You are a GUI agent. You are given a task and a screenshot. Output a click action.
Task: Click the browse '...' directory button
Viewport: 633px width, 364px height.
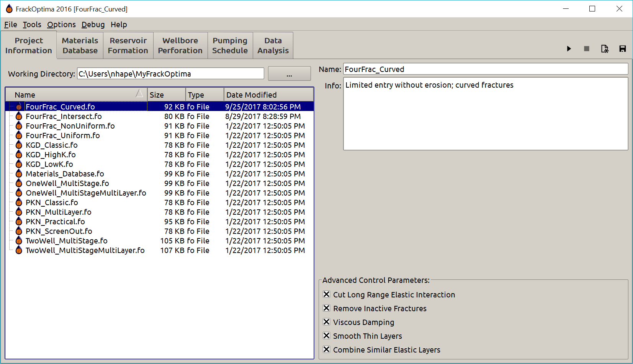tap(290, 73)
